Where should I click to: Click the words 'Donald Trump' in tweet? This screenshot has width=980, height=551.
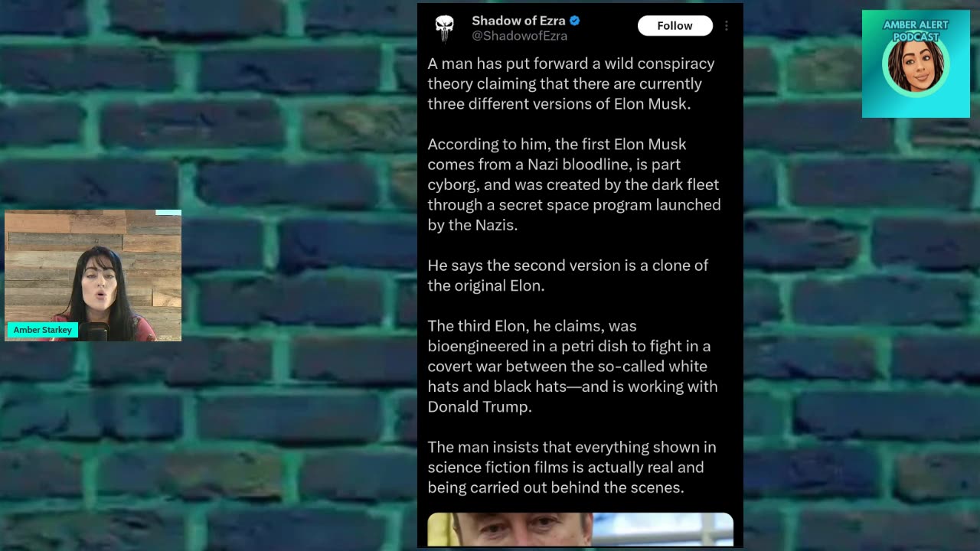point(479,407)
